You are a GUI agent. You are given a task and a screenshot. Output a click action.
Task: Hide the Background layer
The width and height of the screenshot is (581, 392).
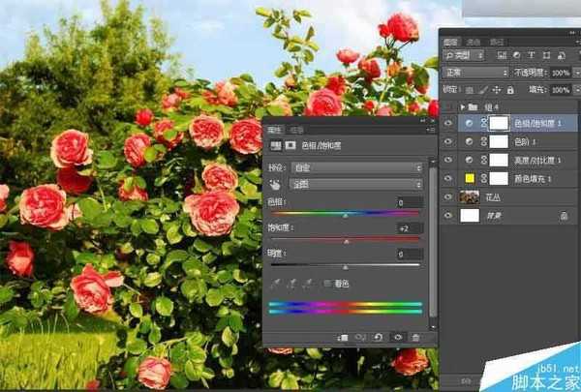[x=448, y=216]
